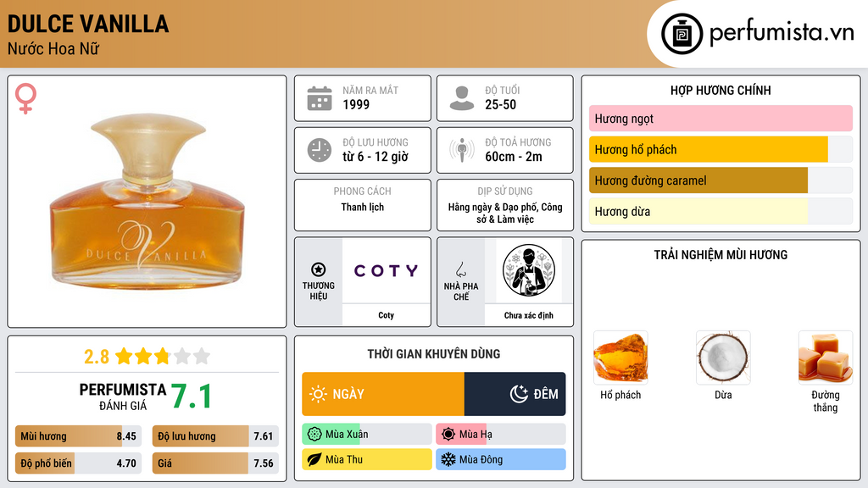The width and height of the screenshot is (868, 488).
Task: Click the perfumista.vn perfume bottle logo icon
Action: coord(682,34)
